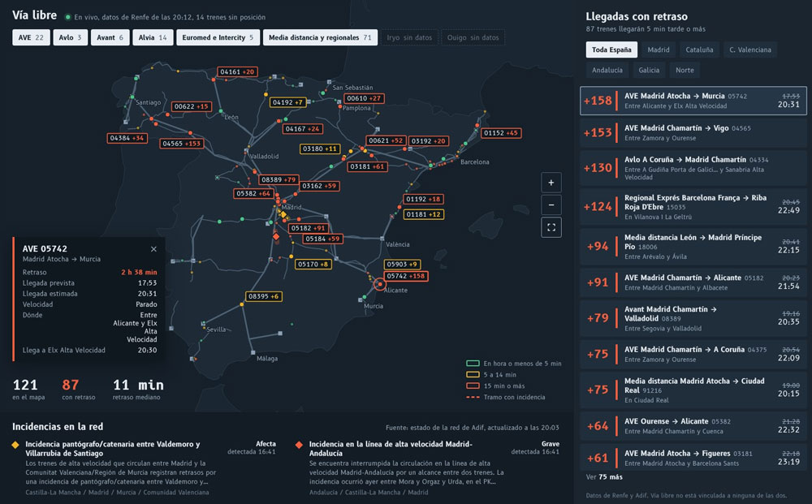Screen dimensions: 812x504
Task: Click map train label 01192 +18
Action: coord(423,199)
